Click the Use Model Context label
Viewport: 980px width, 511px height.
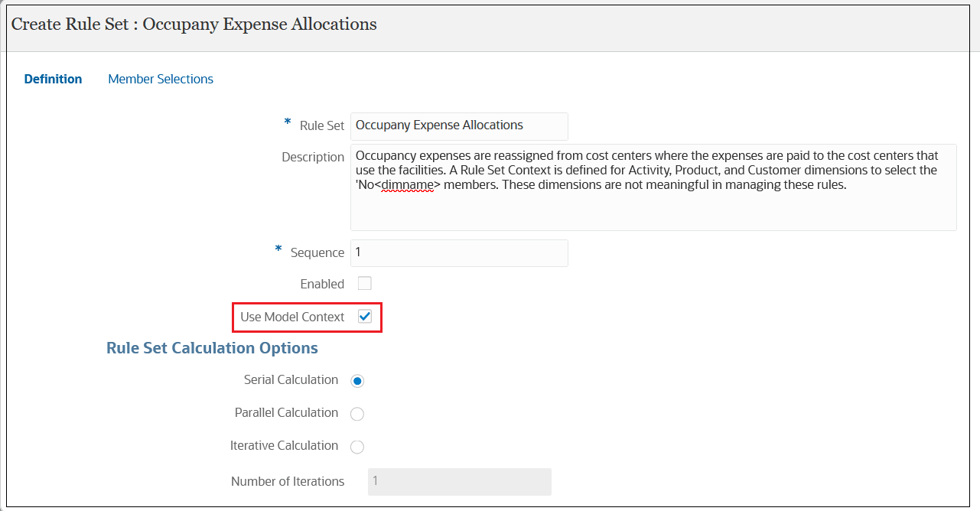291,317
